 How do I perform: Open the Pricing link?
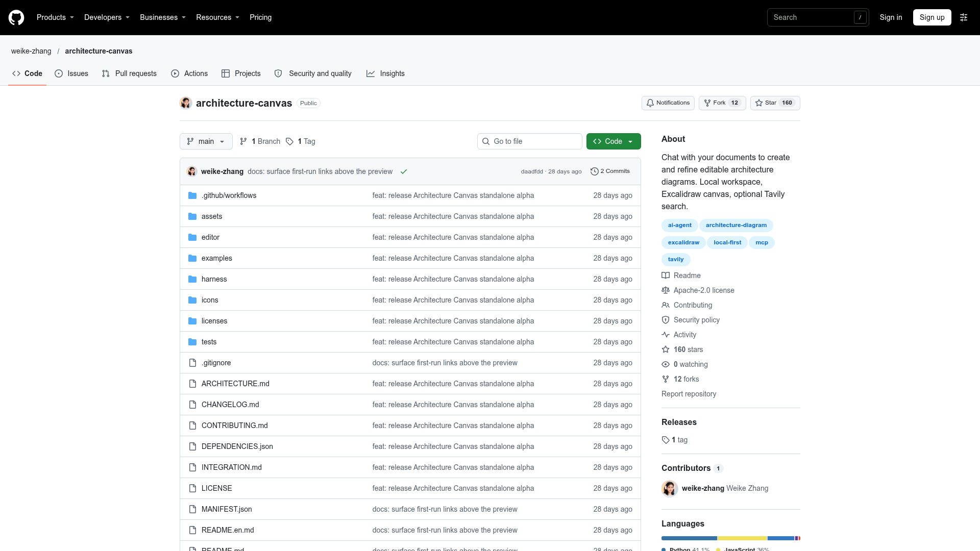coord(260,17)
